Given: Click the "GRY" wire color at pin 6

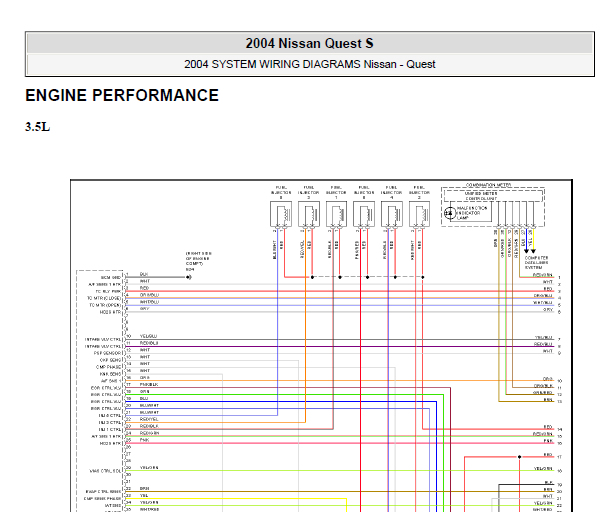Looking at the screenshot, I should [x=144, y=309].
